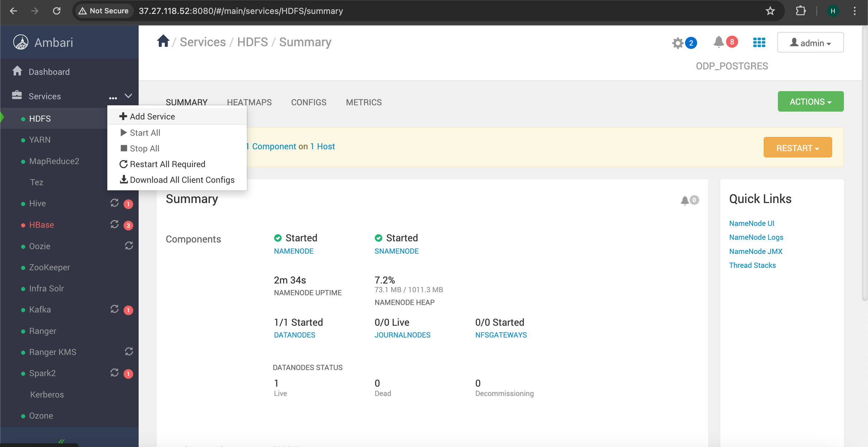Viewport: 868px width, 447px height.
Task: Go back in browser history
Action: [13, 11]
